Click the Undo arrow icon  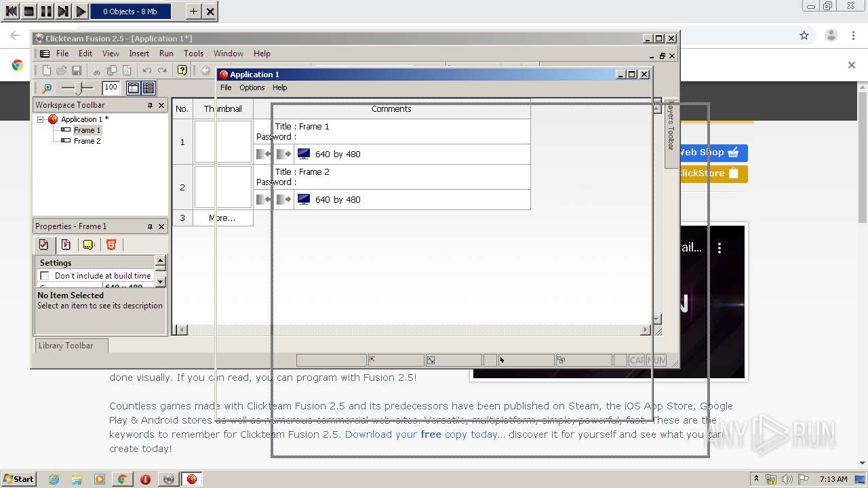coord(147,70)
